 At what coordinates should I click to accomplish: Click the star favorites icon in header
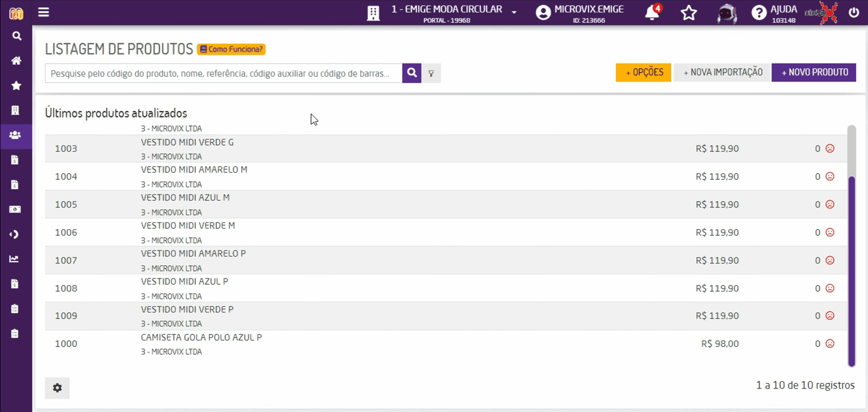click(x=689, y=13)
